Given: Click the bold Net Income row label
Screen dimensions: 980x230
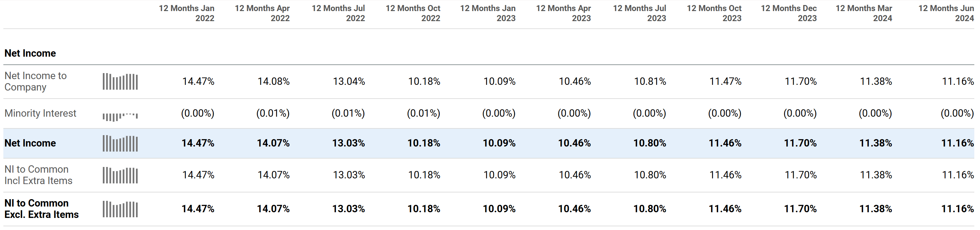Looking at the screenshot, I should point(30,143).
